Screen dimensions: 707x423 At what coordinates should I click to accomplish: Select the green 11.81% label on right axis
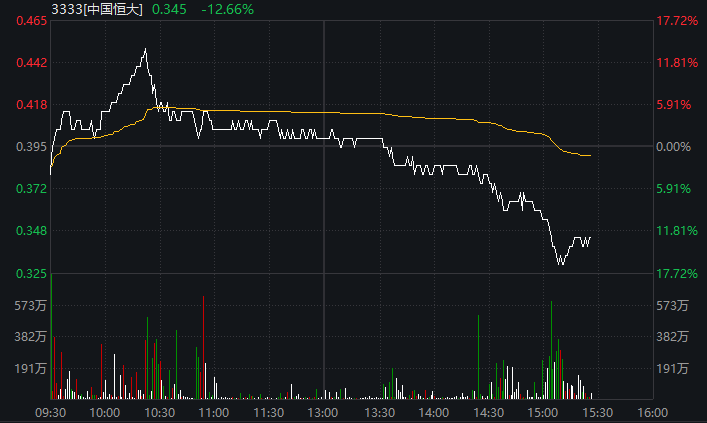pos(677,231)
